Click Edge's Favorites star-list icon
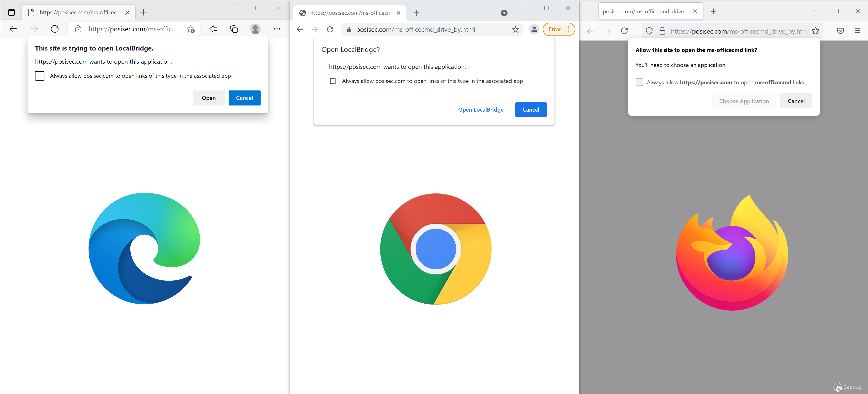 (x=213, y=29)
